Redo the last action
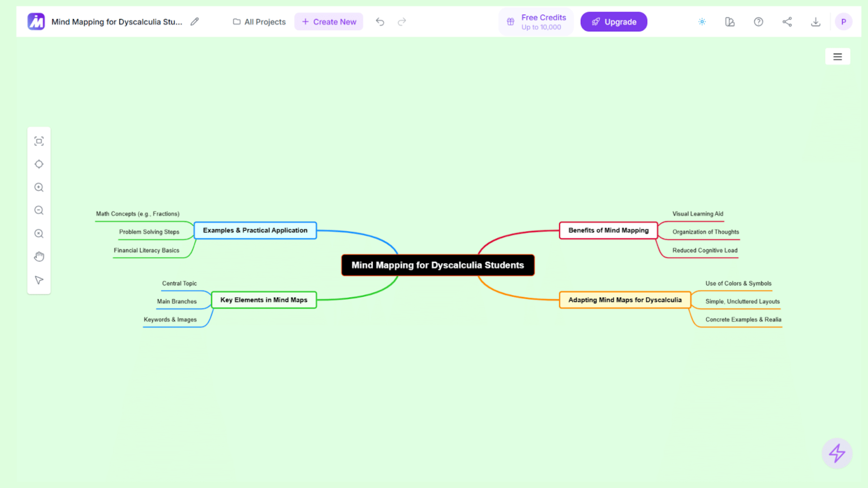The image size is (868, 488). tap(402, 22)
